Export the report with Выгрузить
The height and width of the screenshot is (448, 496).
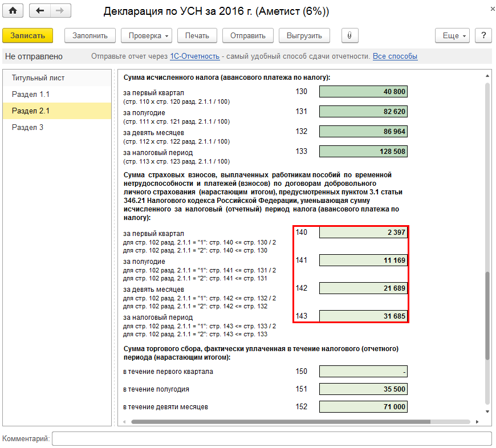click(x=304, y=35)
